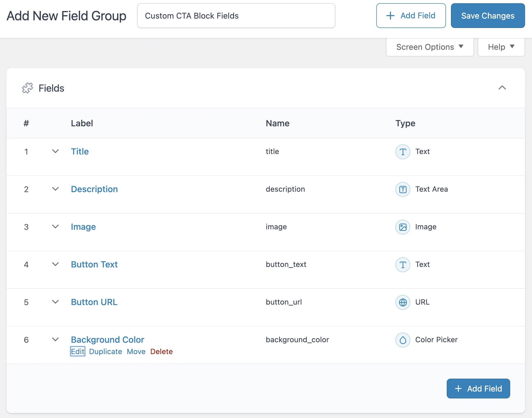Click Save Changes button
The height and width of the screenshot is (418, 532).
pyautogui.click(x=488, y=16)
